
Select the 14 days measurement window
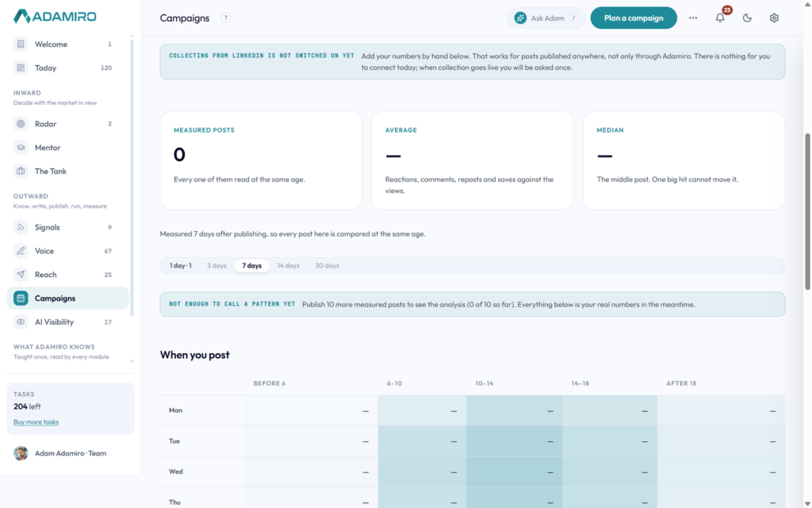pos(289,265)
